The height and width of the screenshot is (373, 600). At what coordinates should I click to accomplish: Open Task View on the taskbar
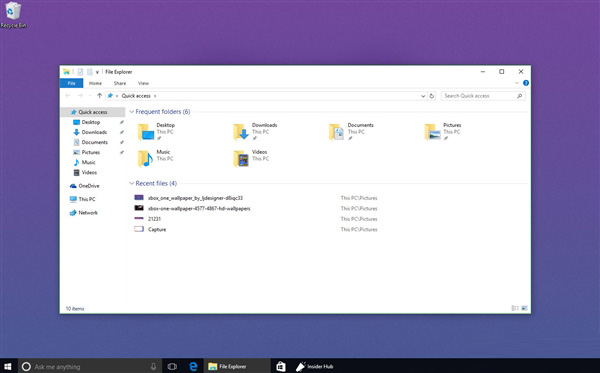(x=172, y=366)
